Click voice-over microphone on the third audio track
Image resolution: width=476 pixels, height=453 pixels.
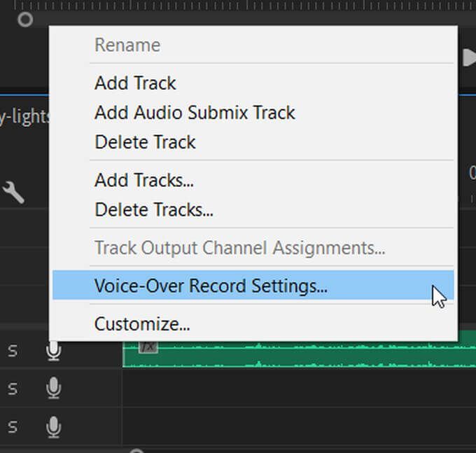54,427
